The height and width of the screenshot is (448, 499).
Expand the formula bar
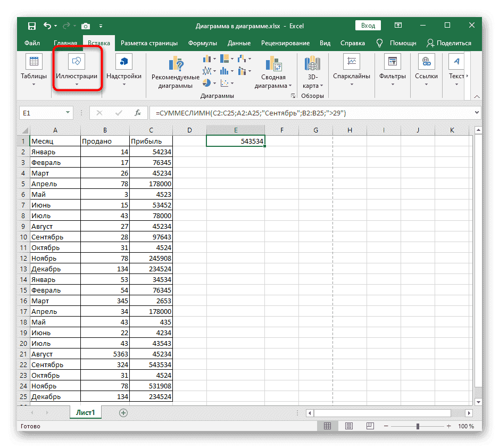coord(476,113)
